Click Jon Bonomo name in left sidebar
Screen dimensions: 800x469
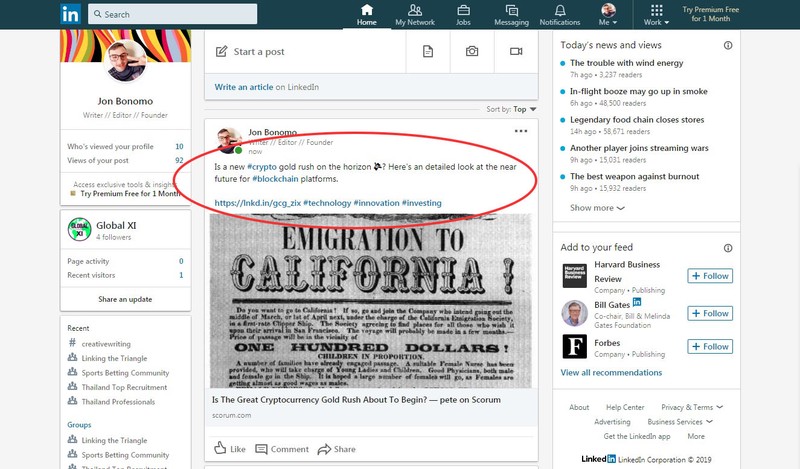pos(126,101)
